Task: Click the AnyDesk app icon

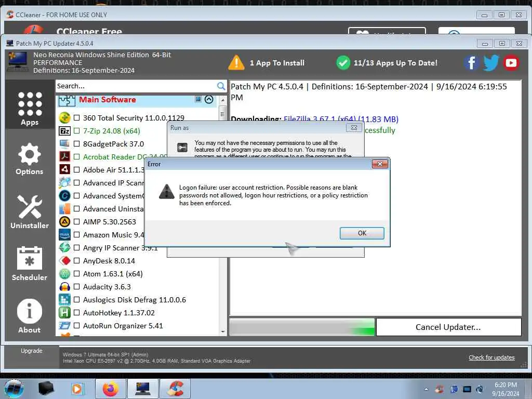Action: coord(64,261)
